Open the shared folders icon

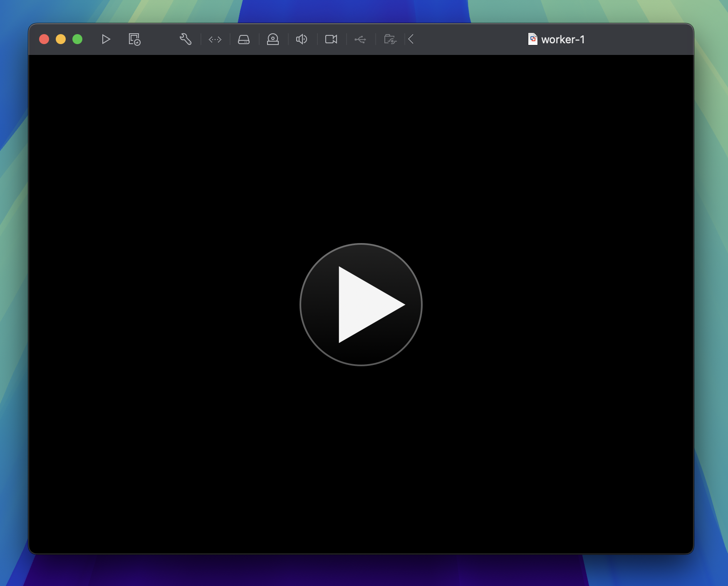390,40
